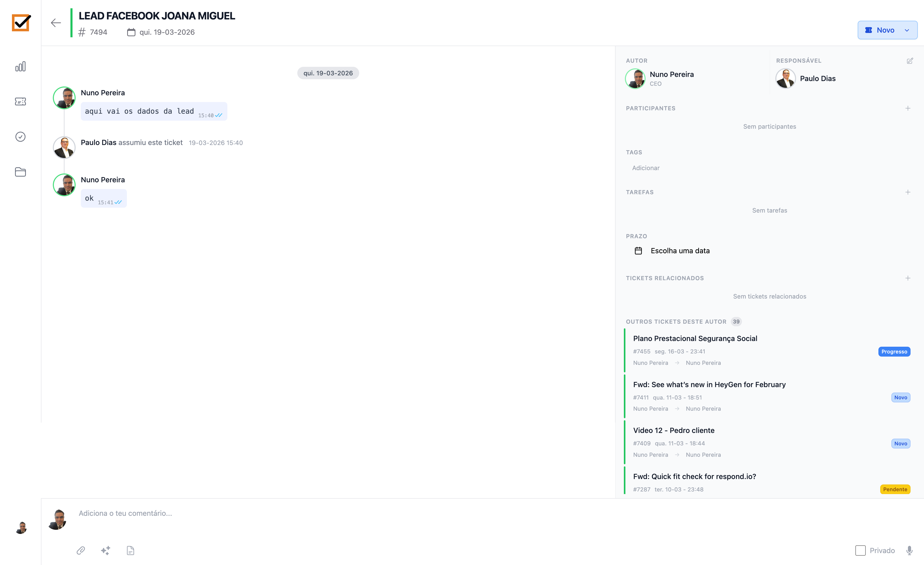Open the tickets sidebar icon
The width and height of the screenshot is (924, 565).
pyautogui.click(x=20, y=102)
